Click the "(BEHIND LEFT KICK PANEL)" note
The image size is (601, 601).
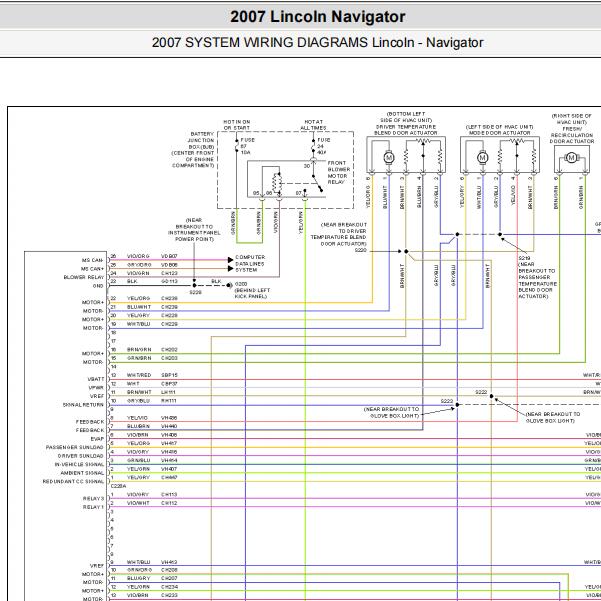(x=252, y=293)
